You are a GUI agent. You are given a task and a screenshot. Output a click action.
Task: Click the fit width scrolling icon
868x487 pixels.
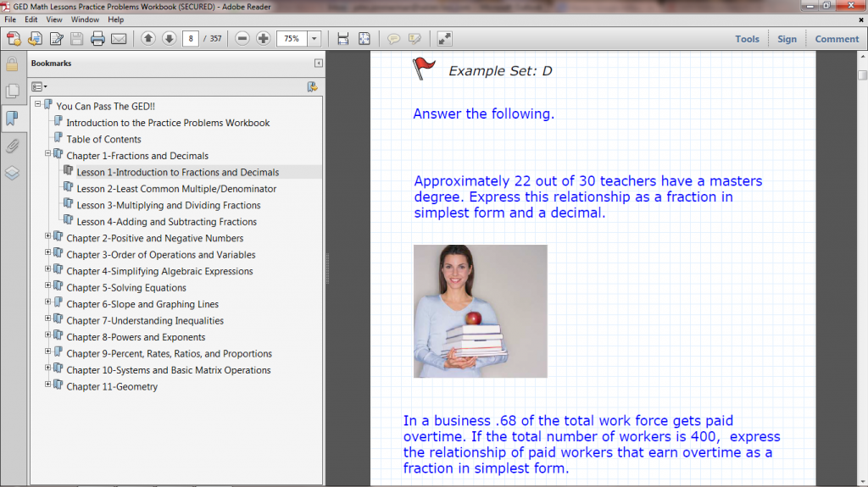click(343, 39)
